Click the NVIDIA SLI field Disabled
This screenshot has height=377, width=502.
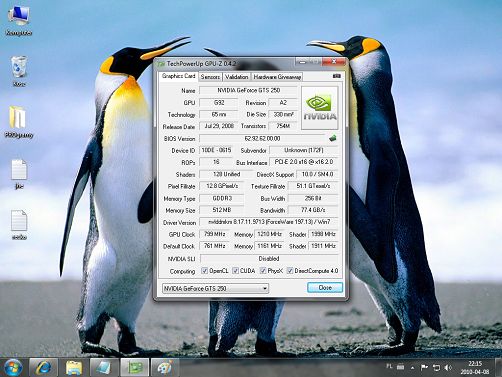(269, 259)
